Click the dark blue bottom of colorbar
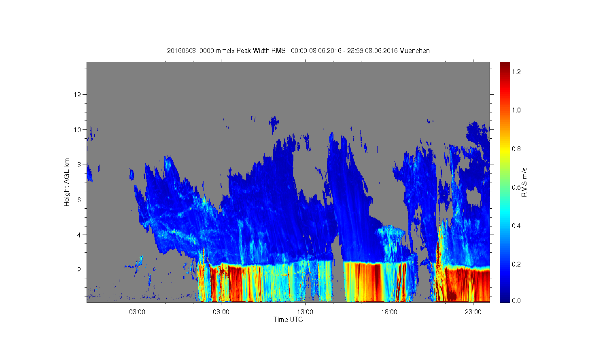607x364 pixels. click(505, 297)
